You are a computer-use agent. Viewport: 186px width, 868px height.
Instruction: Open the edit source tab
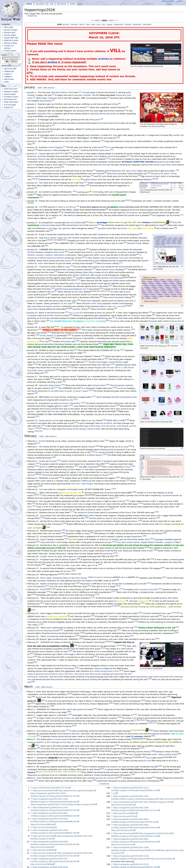61,4
